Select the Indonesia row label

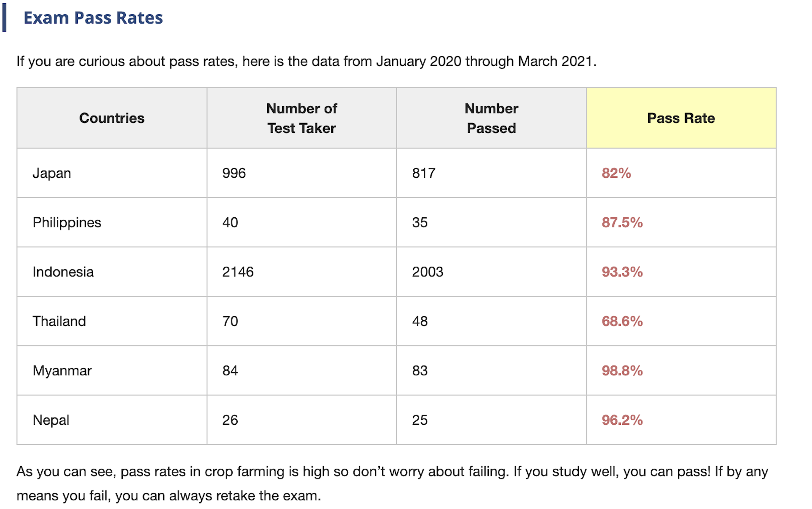tap(63, 272)
